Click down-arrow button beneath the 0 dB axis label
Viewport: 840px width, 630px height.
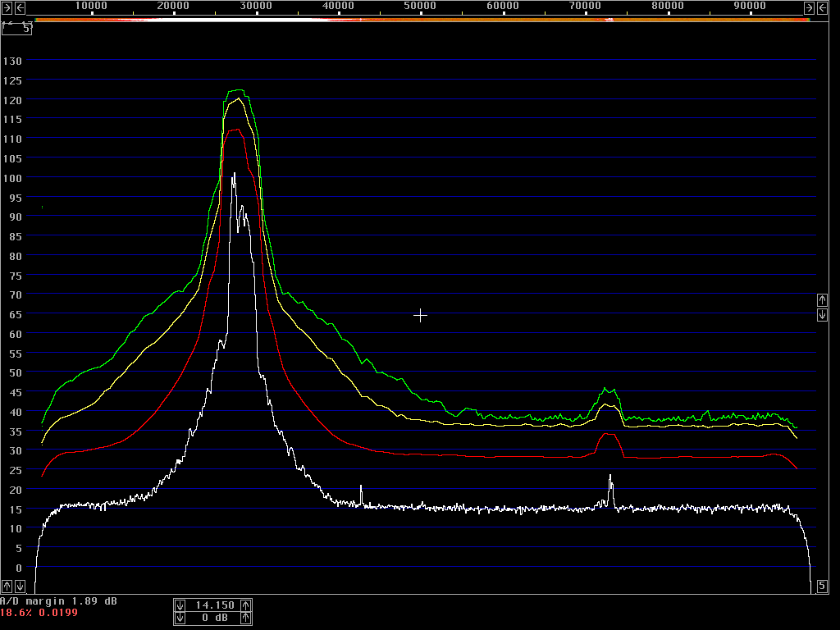pos(20,586)
